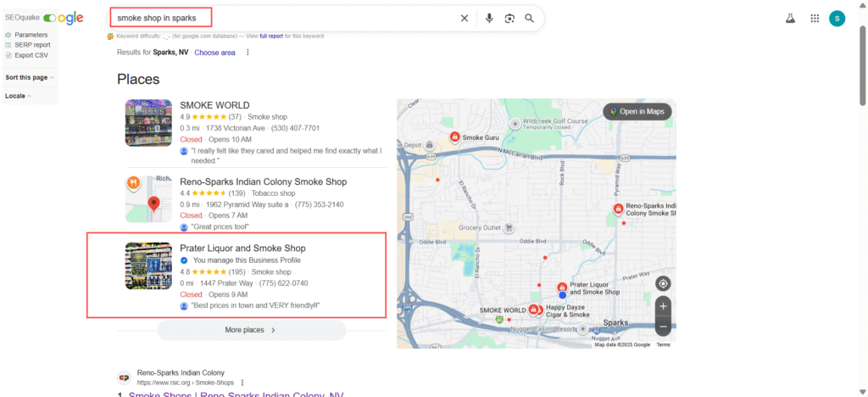Toggle the SEOquake switch off
The width and height of the screenshot is (868, 397).
[50, 18]
